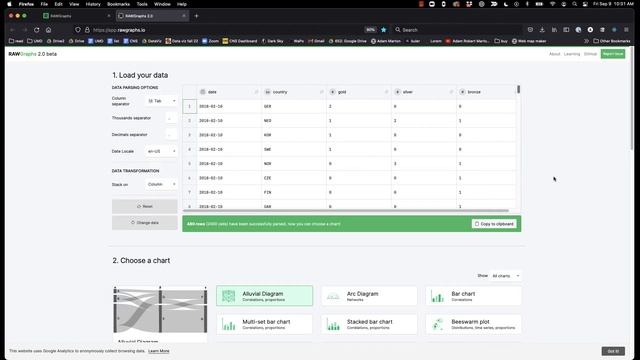Open the Dark Sky bookmark
640x360 pixels.
click(x=272, y=41)
